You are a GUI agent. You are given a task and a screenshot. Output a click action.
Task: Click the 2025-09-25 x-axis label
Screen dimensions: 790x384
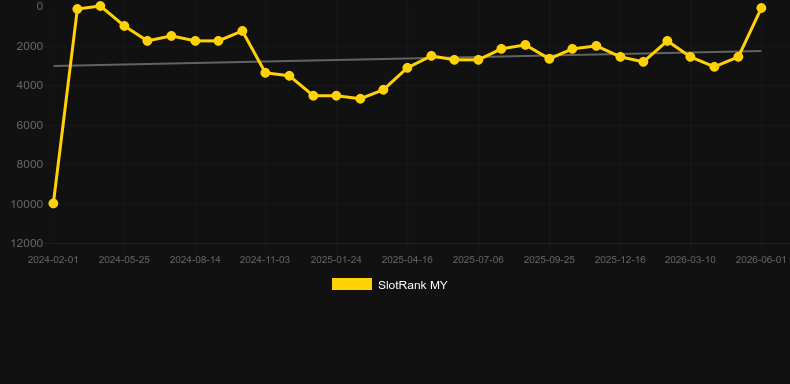point(549,260)
